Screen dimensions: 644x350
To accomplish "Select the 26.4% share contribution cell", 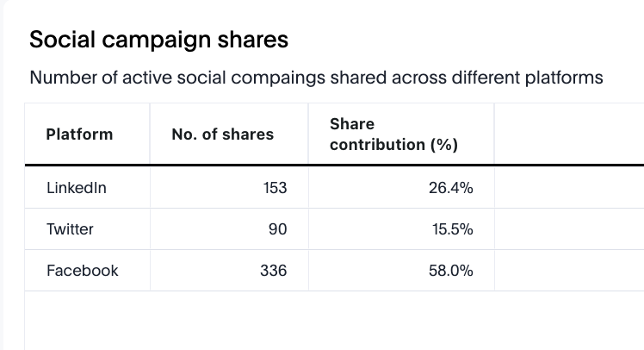I will click(x=450, y=187).
